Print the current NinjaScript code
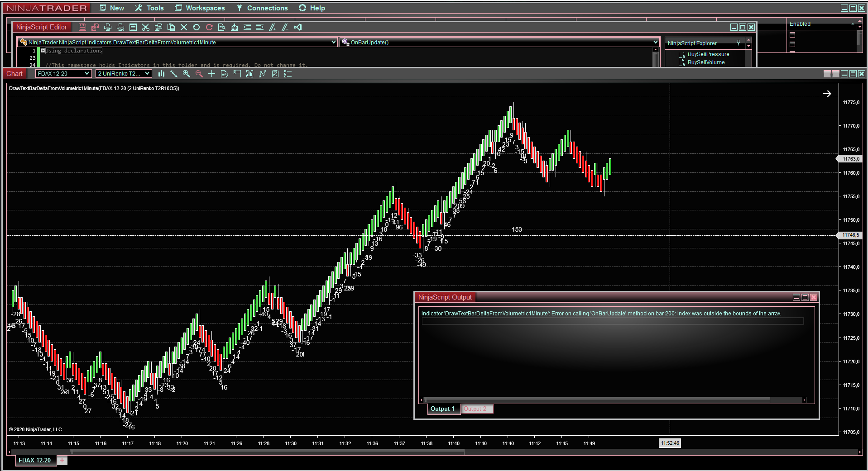 coord(108,27)
